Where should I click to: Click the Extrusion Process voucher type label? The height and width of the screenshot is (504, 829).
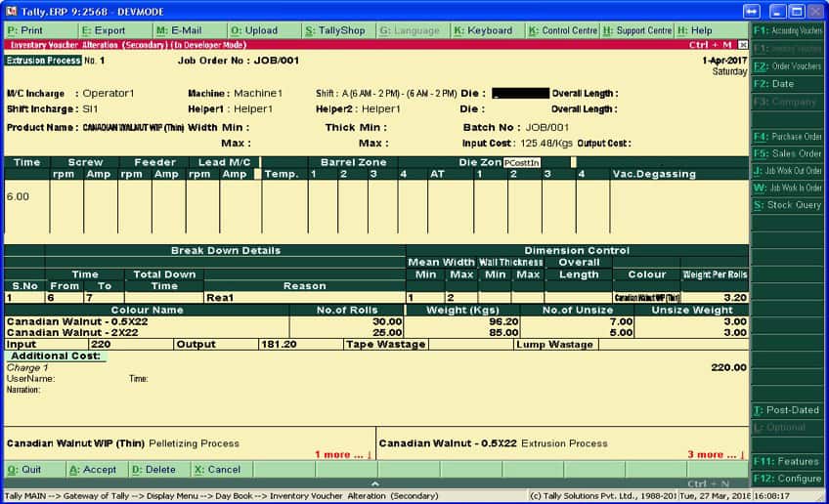click(43, 61)
